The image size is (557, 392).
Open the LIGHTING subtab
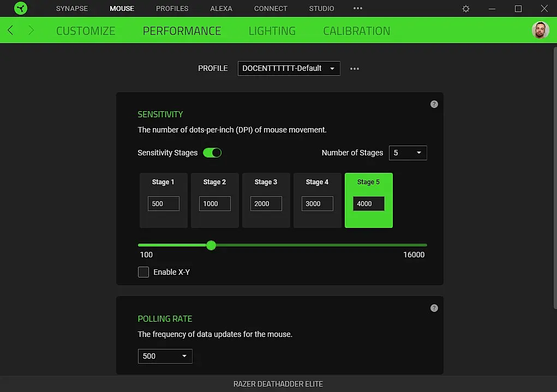click(272, 31)
